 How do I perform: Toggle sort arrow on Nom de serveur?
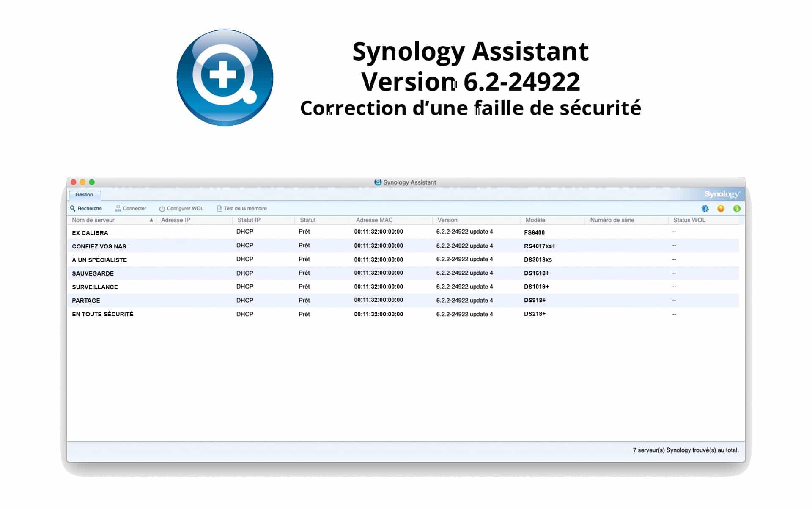click(151, 220)
